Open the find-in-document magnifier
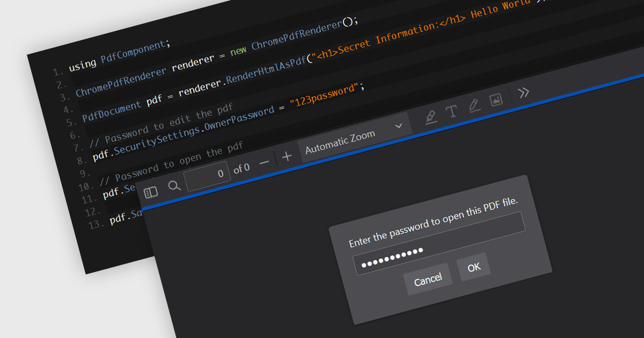Viewport: 644px width, 338px height. click(x=174, y=186)
